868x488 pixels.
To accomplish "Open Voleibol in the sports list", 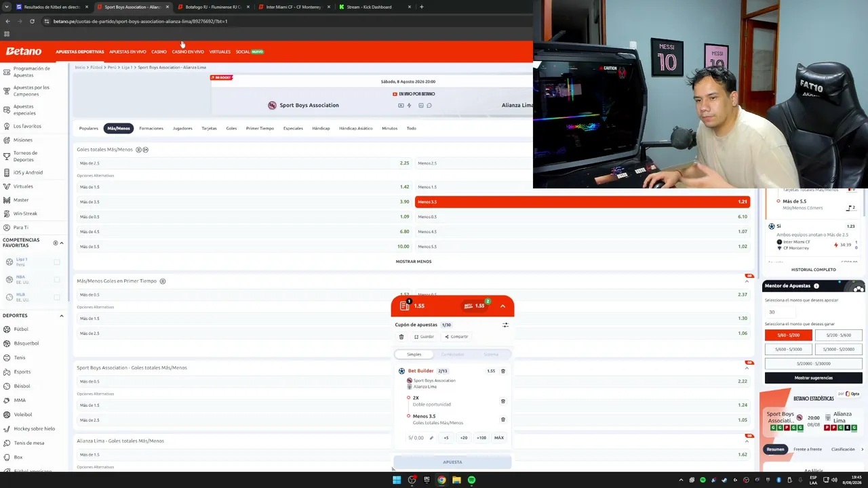I will (x=23, y=415).
